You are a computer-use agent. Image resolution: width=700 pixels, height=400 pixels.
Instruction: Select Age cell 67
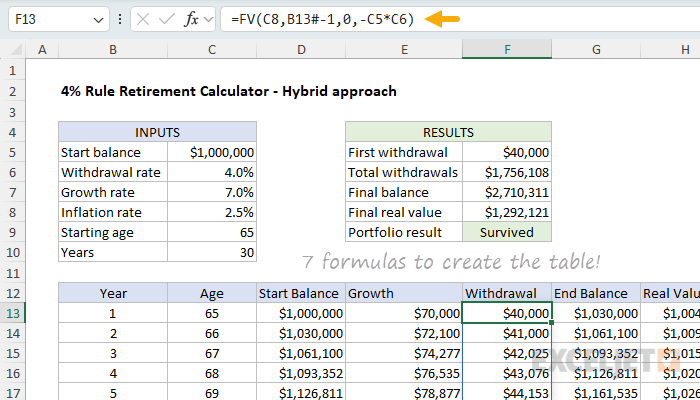click(x=212, y=354)
